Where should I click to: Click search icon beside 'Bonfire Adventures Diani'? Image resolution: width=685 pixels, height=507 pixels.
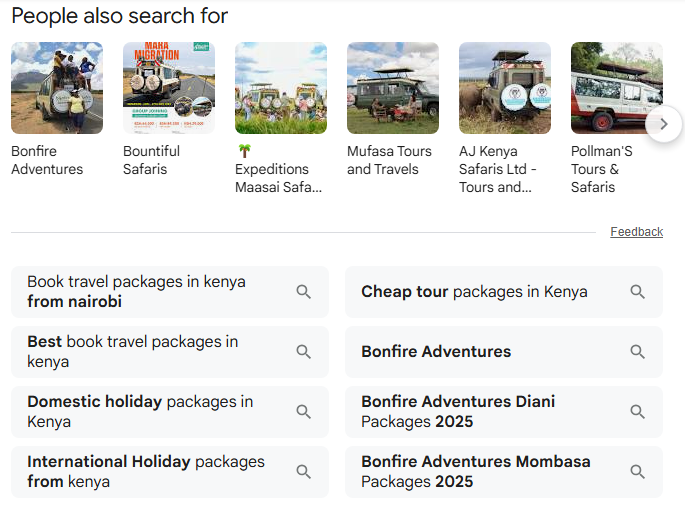click(638, 412)
